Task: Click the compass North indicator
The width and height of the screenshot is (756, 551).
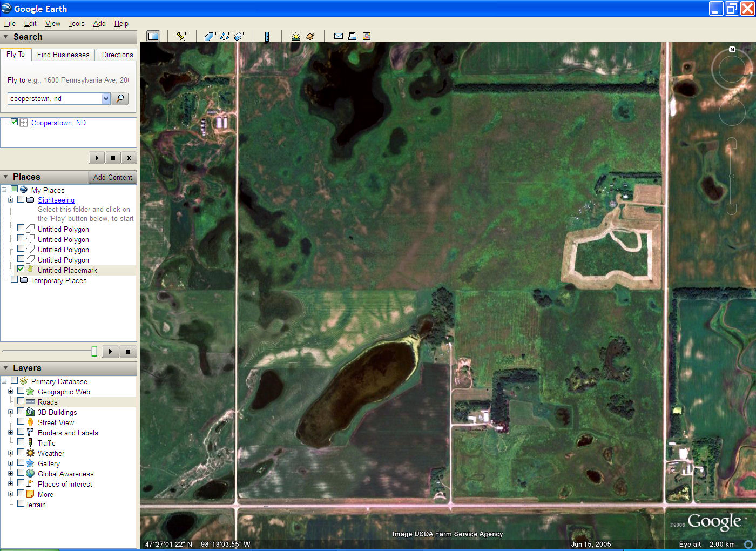Action: (732, 49)
